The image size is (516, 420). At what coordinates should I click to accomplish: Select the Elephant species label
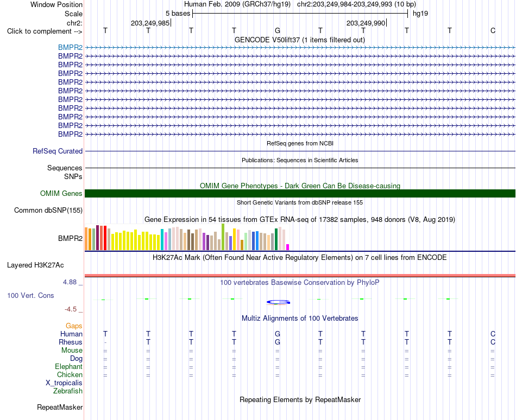coord(68,366)
